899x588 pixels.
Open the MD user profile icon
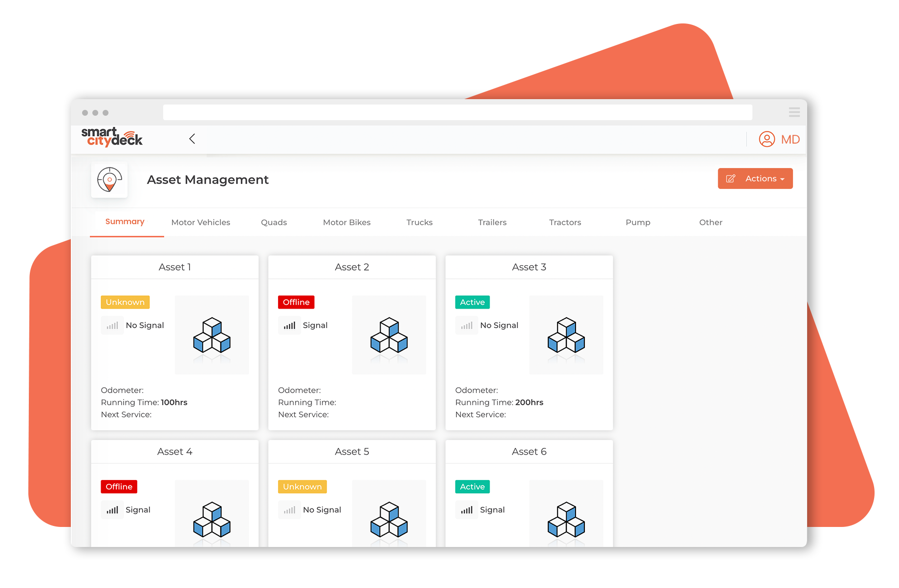[767, 139]
